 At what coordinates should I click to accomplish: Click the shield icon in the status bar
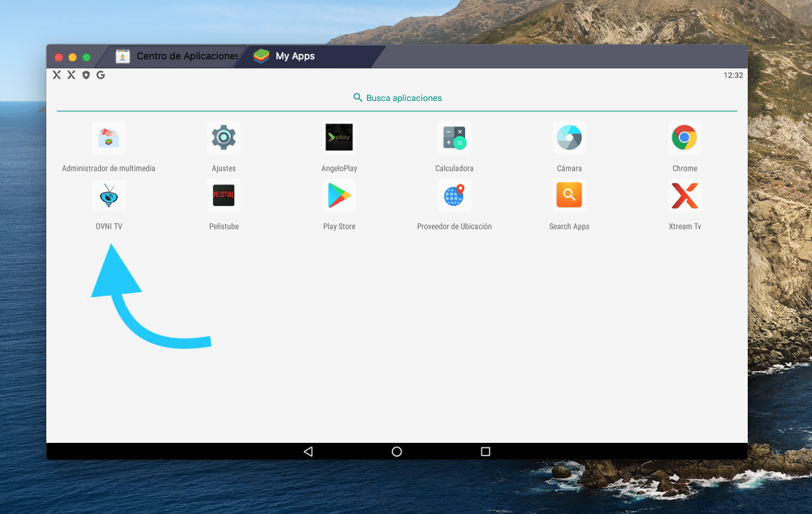coord(85,75)
